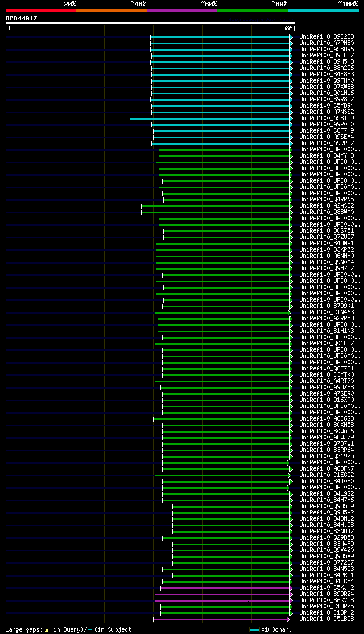
Task: Select the UniRef100_Q8BWM0 label
Action: click(x=326, y=212)
